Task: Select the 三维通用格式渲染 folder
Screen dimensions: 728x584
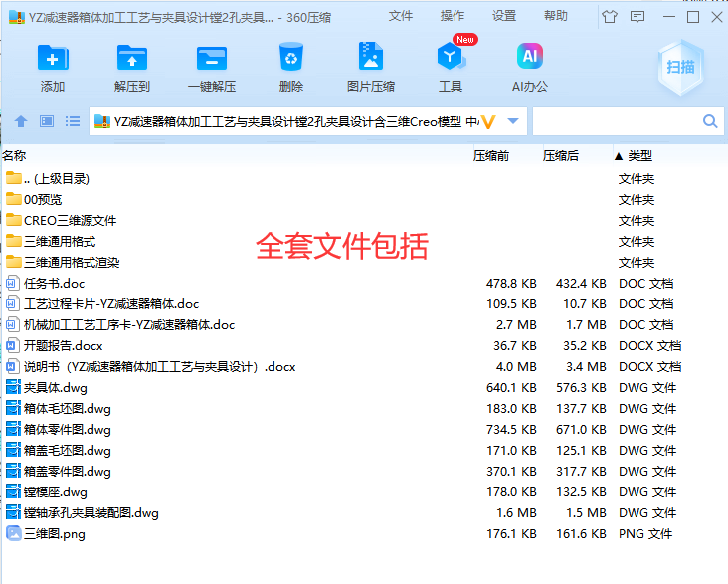Action: [63, 263]
